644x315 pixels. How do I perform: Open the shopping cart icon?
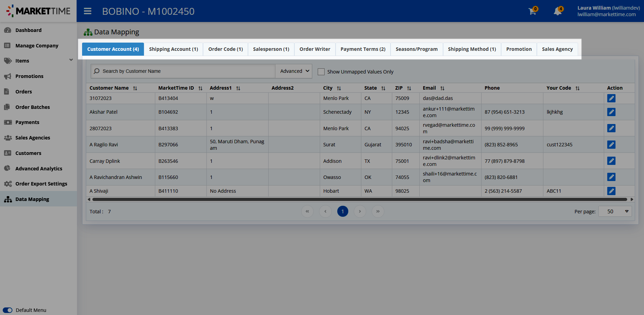[532, 11]
